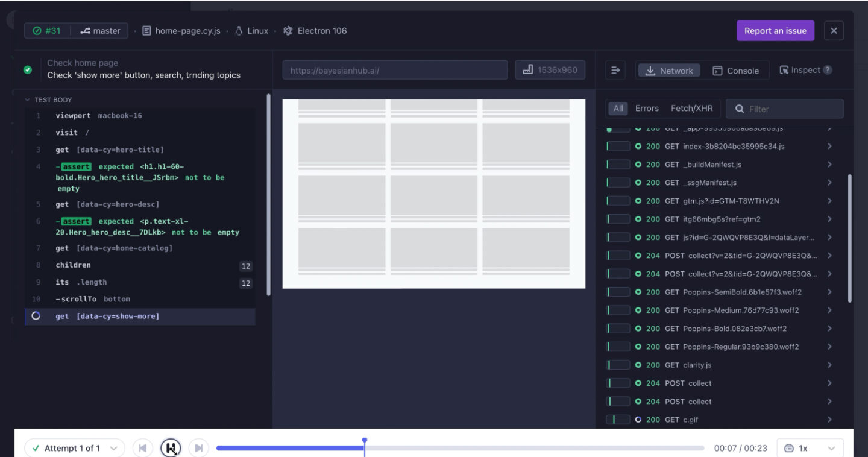Viewport: 868px width, 457px height.
Task: Click the Report an issue button
Action: pyautogui.click(x=775, y=31)
